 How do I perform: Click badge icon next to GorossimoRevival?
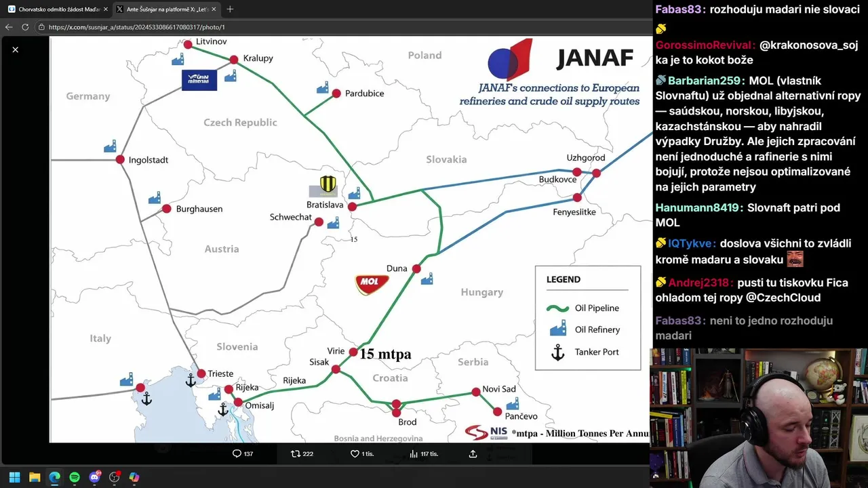click(660, 29)
